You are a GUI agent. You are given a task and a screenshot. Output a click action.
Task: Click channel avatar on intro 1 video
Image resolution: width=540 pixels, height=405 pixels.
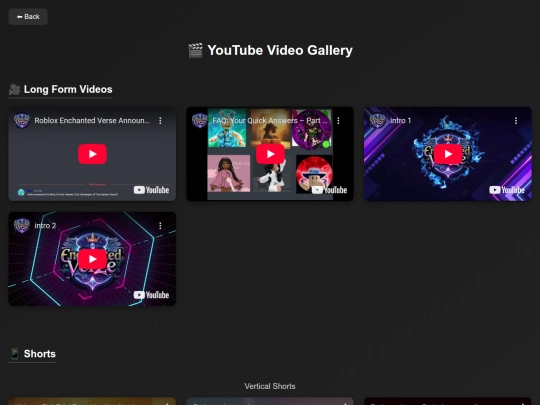pyautogui.click(x=377, y=121)
